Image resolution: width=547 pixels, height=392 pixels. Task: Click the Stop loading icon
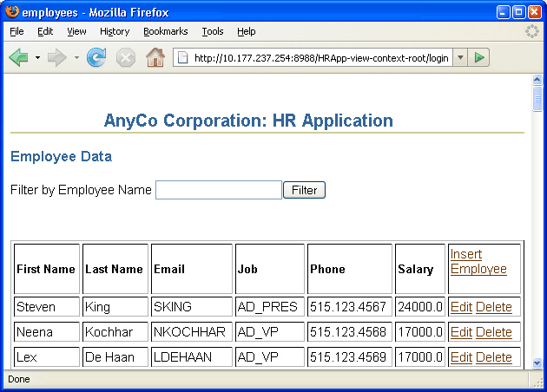126,58
